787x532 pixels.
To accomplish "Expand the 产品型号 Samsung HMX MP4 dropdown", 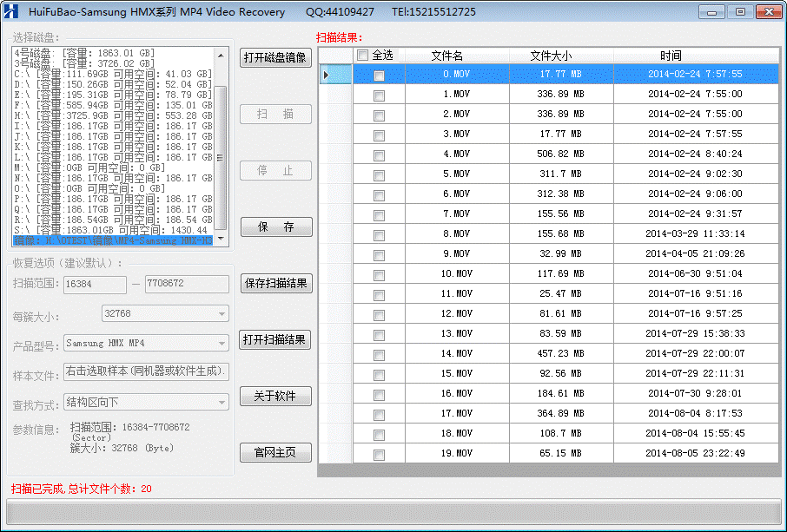I will [222, 344].
